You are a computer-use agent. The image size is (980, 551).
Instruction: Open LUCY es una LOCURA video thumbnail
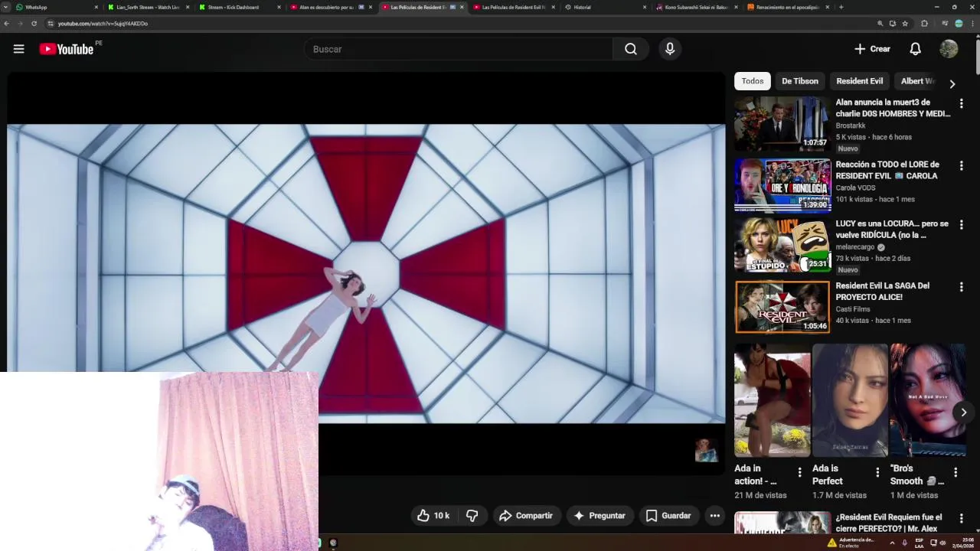(782, 246)
